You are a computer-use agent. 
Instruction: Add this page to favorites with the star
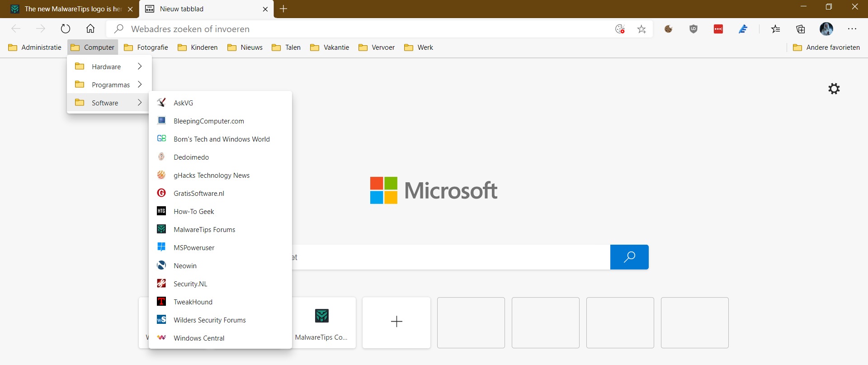click(642, 29)
